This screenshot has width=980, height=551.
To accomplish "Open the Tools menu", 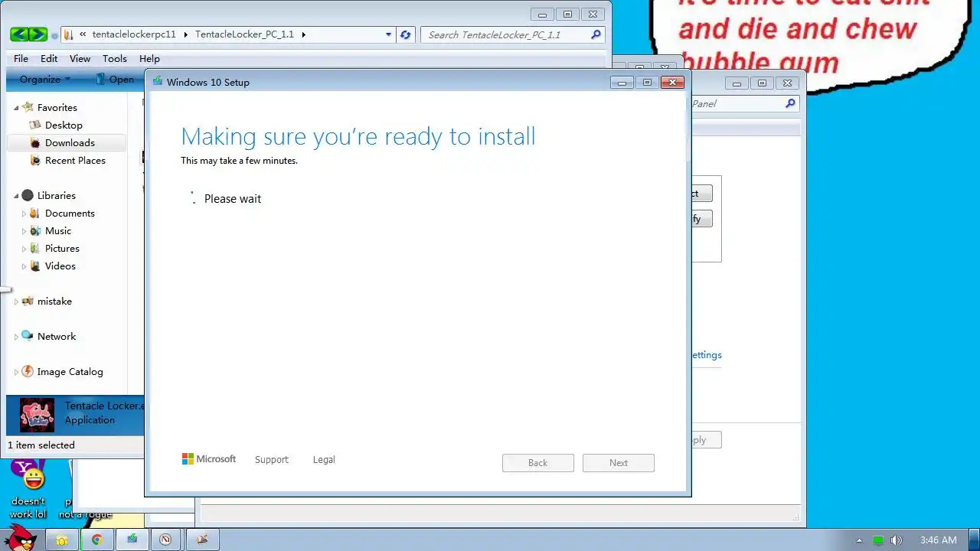I will (x=115, y=58).
